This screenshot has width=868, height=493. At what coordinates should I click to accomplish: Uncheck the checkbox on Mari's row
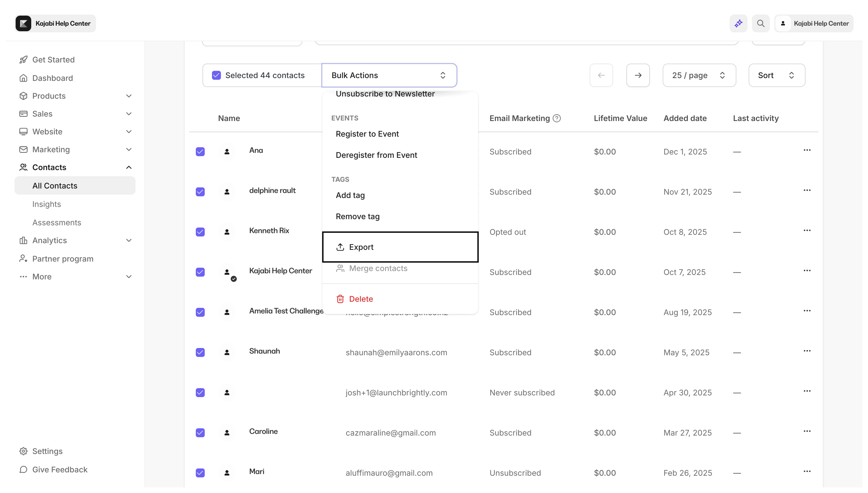(200, 473)
